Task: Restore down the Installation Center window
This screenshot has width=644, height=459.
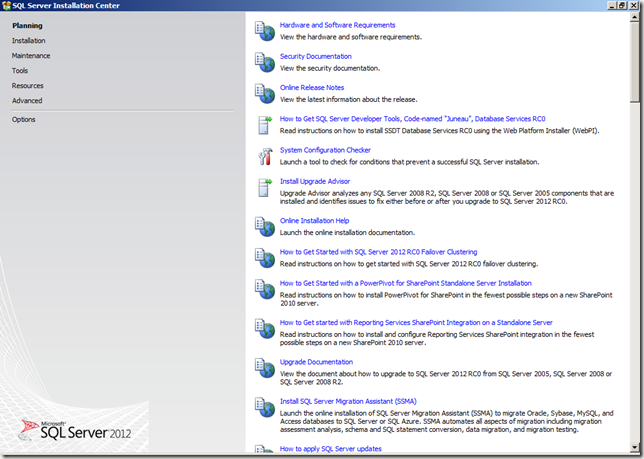Action: tap(621, 5)
